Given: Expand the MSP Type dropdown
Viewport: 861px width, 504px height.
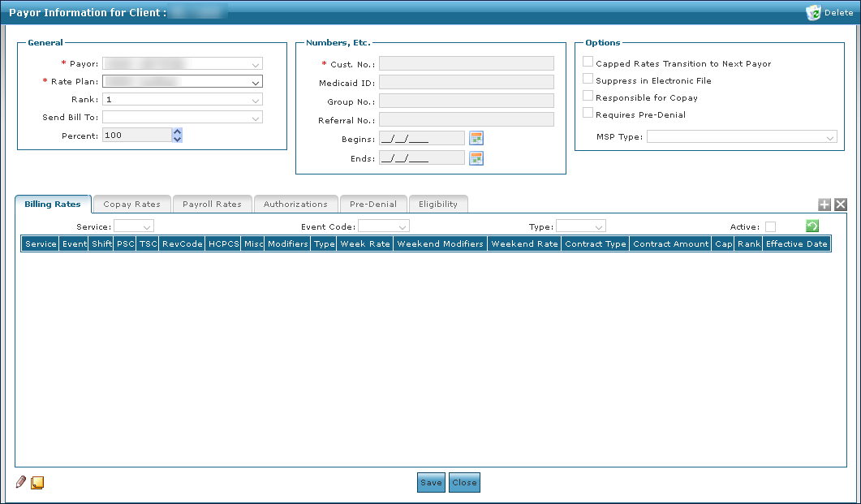Looking at the screenshot, I should pyautogui.click(x=829, y=138).
